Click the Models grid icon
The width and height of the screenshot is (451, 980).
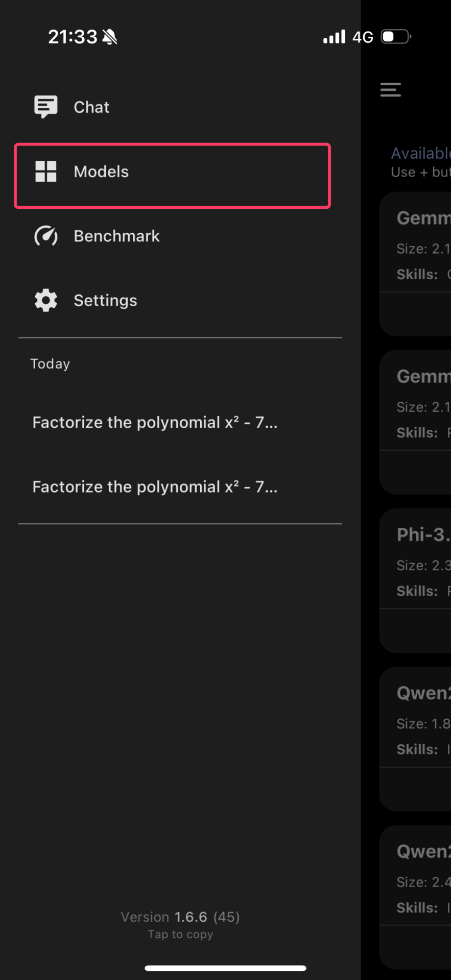pos(45,171)
